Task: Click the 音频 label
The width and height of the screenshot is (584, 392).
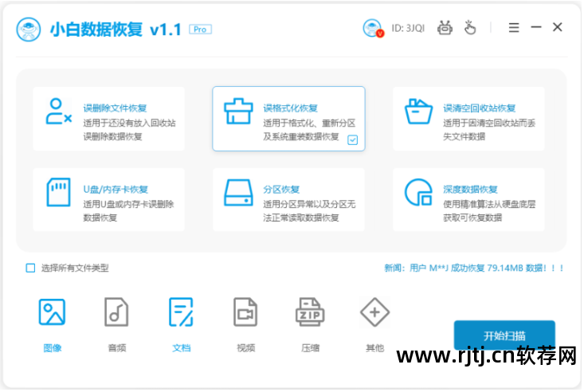Action: click(116, 348)
